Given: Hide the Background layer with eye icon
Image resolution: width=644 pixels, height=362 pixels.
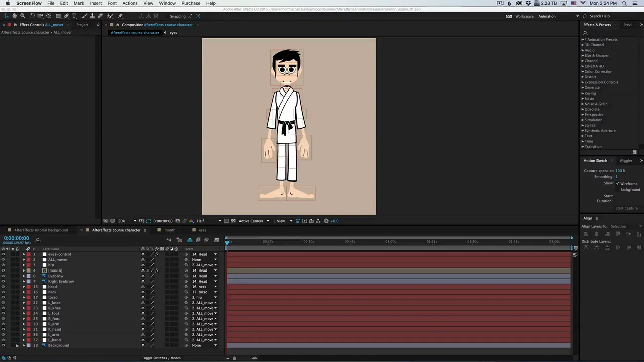Looking at the screenshot, I should pyautogui.click(x=3, y=345).
